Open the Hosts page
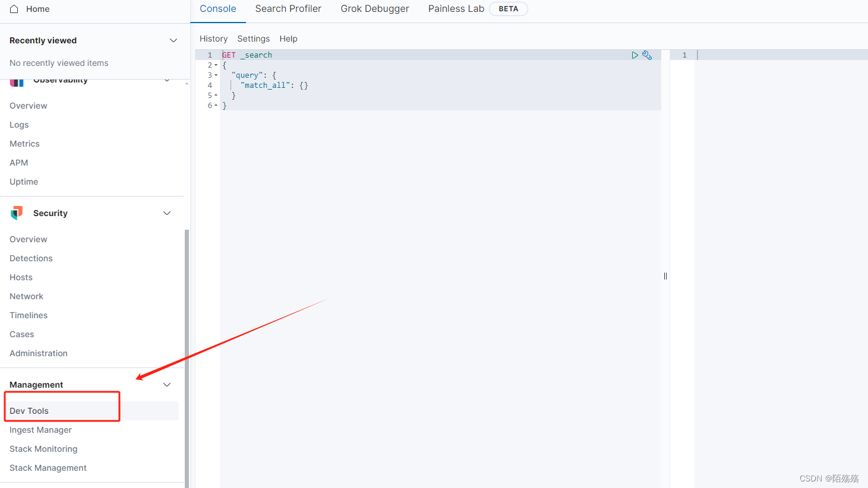This screenshot has height=488, width=868. (21, 277)
